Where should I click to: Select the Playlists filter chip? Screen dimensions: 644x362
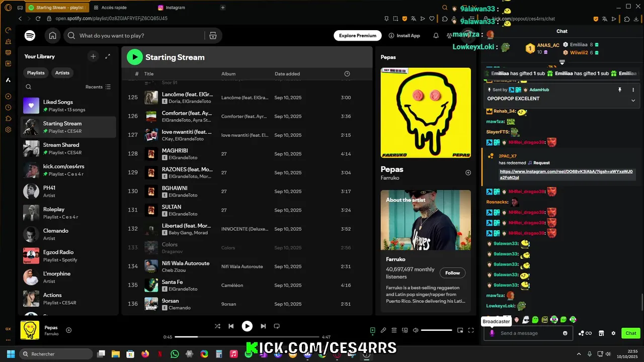[36, 73]
